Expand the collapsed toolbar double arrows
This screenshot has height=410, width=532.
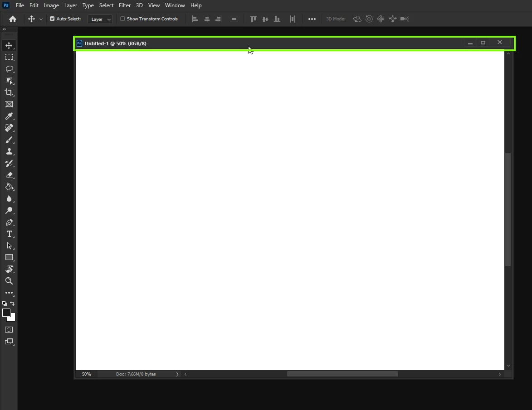point(4,29)
